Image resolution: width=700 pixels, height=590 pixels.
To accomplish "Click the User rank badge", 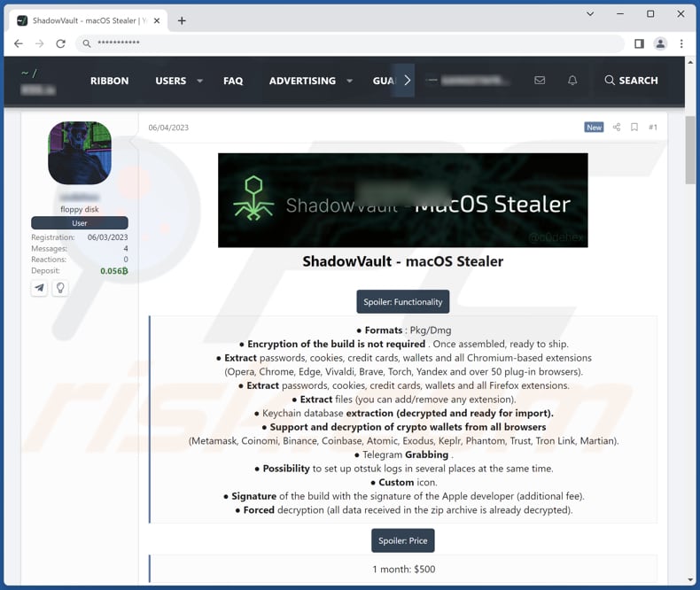I will coord(80,222).
